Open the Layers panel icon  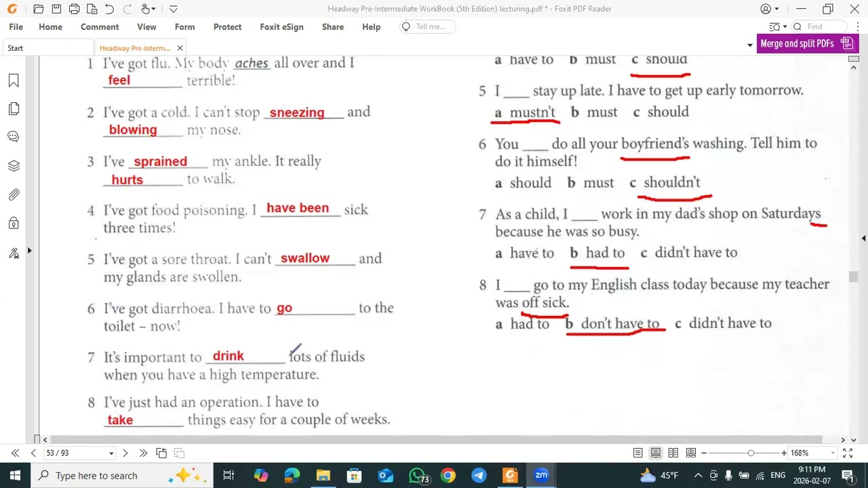pyautogui.click(x=14, y=166)
